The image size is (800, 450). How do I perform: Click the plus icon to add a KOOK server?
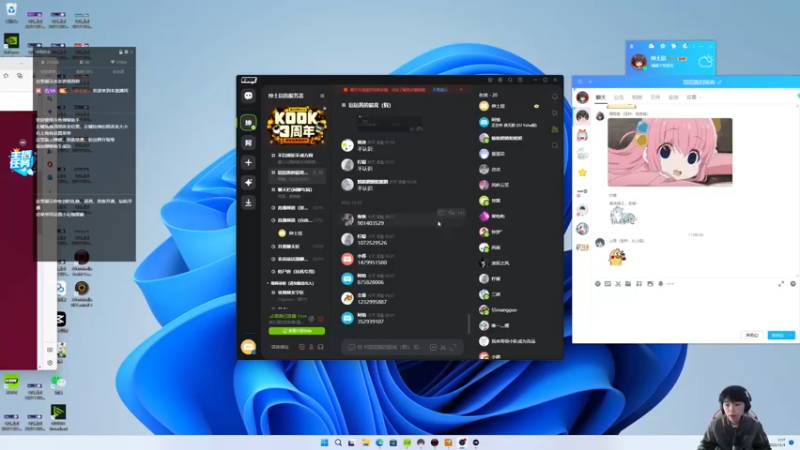248,162
